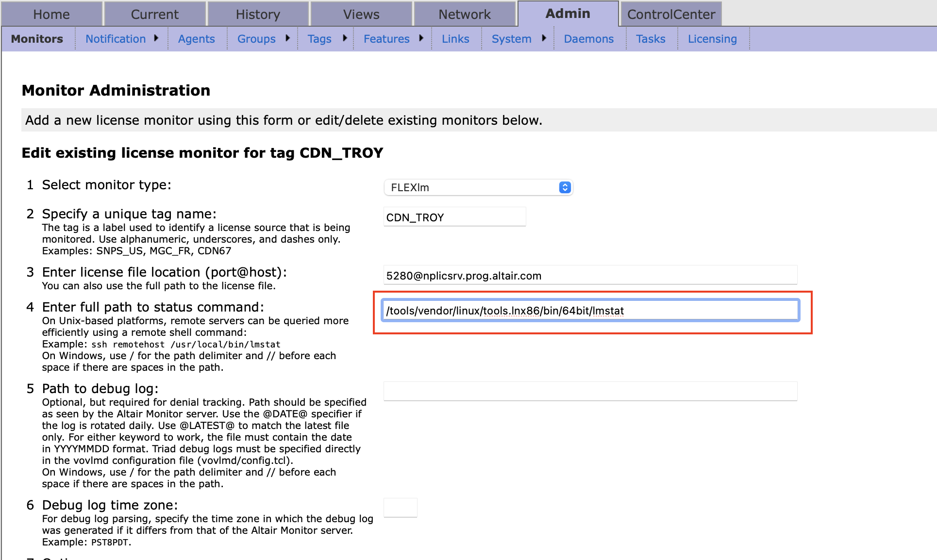Switch to the Views tab

[361, 14]
